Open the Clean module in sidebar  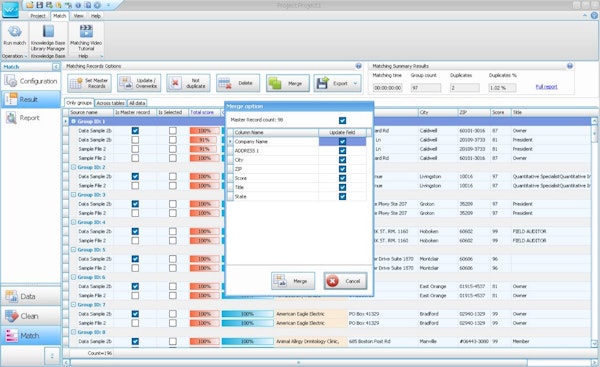pos(31,316)
